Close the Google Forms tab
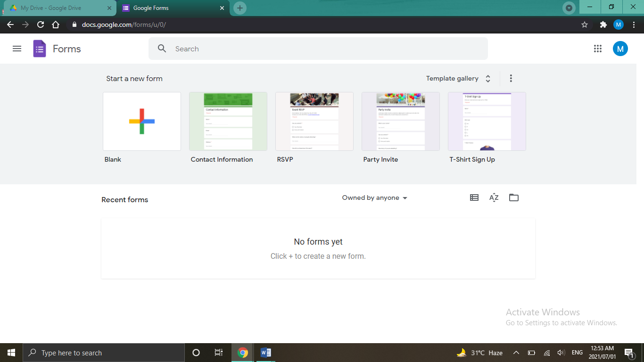The width and height of the screenshot is (644, 362). coord(222,8)
